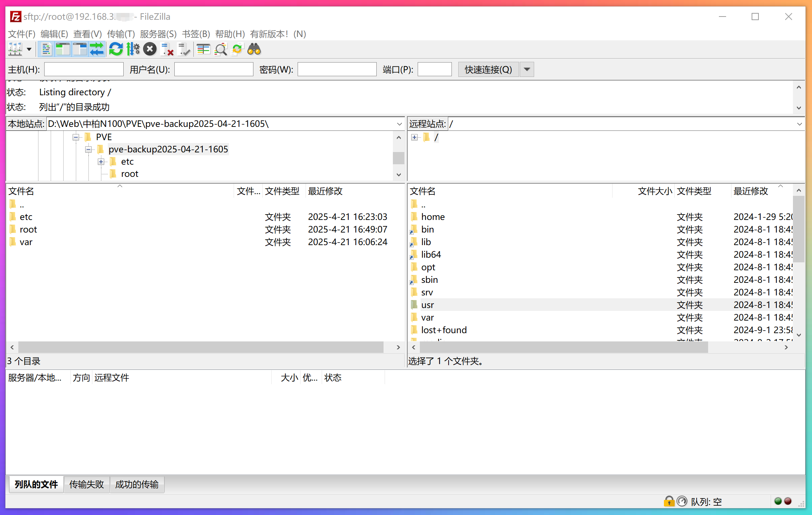Viewport: 812px width, 515px height.
Task: Sort remote files by 最近修改 column
Action: coord(750,191)
